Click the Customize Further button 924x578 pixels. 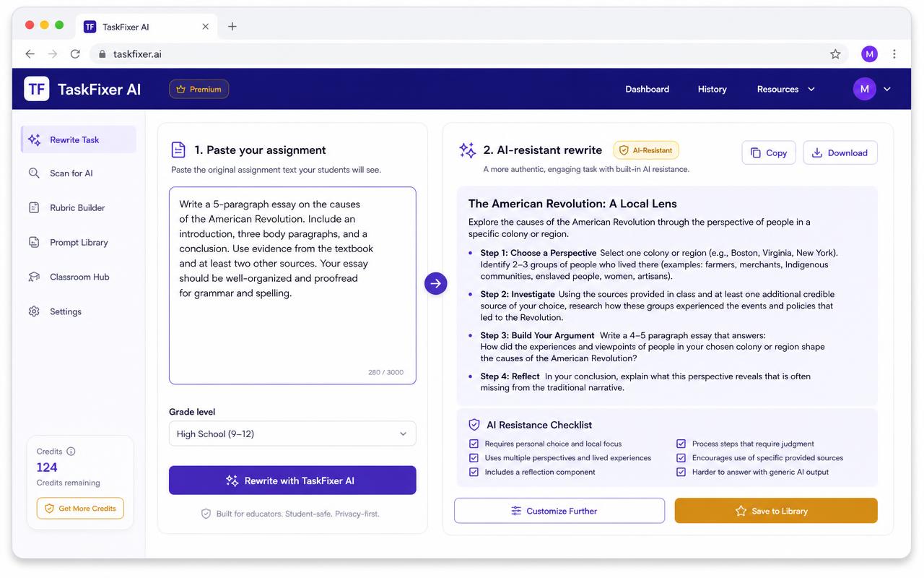point(559,511)
